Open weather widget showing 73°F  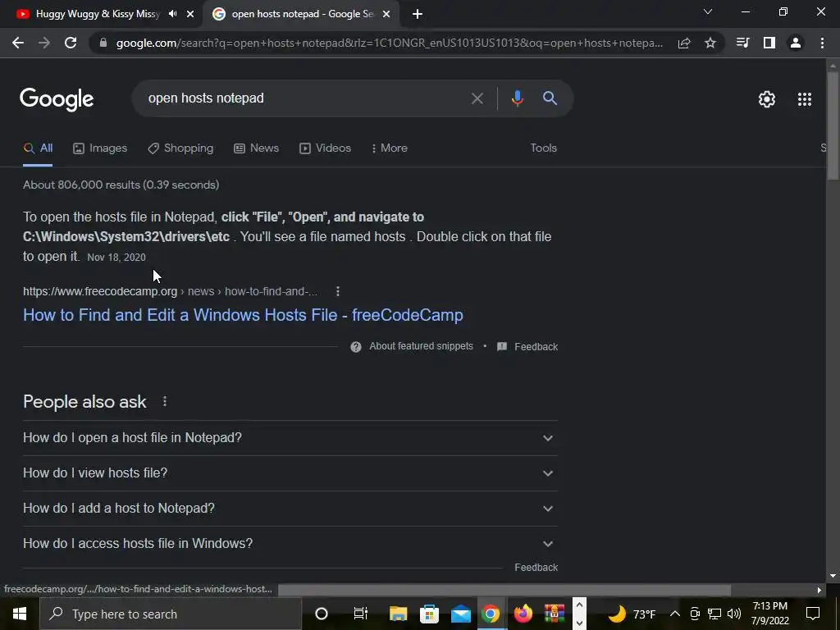click(x=632, y=614)
